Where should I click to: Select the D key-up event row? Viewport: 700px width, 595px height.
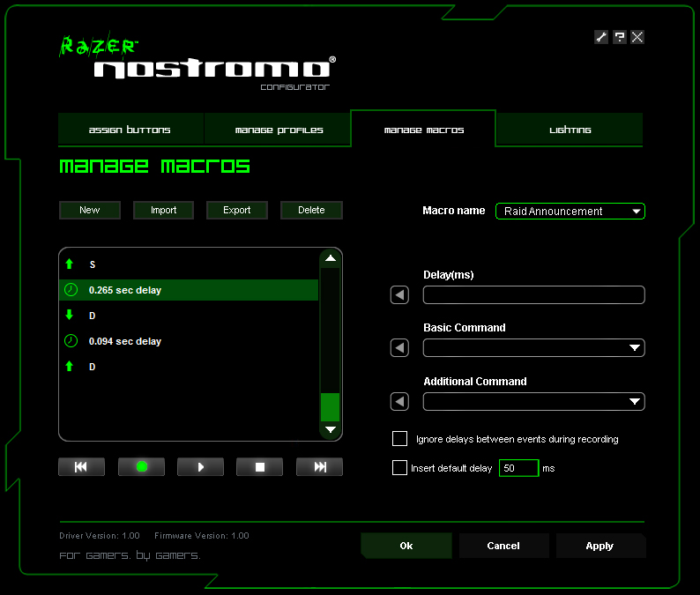click(x=189, y=367)
